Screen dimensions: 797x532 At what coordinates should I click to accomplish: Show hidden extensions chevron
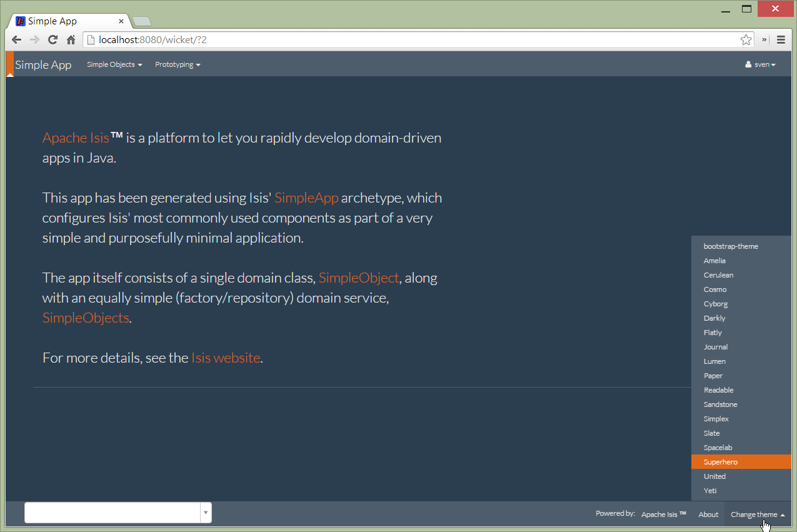tap(764, 40)
